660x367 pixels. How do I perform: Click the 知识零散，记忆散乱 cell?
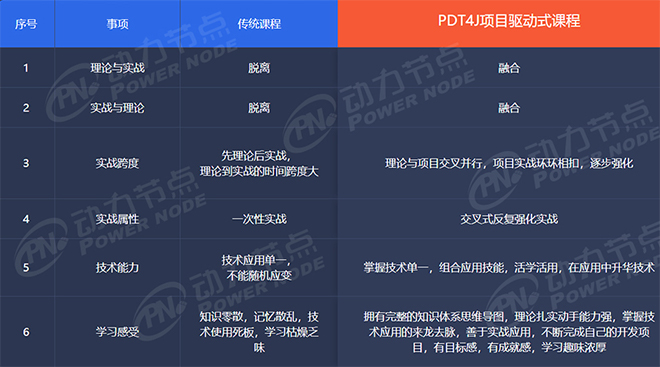click(x=259, y=332)
